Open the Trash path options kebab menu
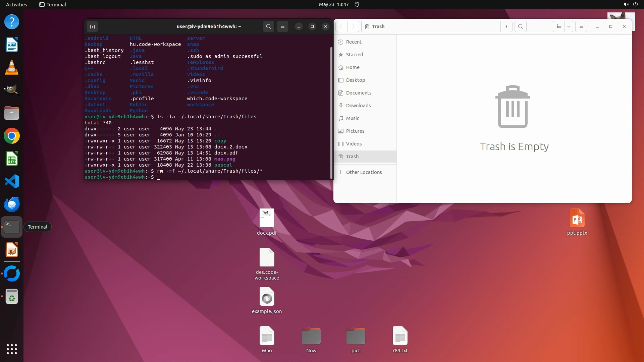The width and height of the screenshot is (644, 362). (506, 26)
